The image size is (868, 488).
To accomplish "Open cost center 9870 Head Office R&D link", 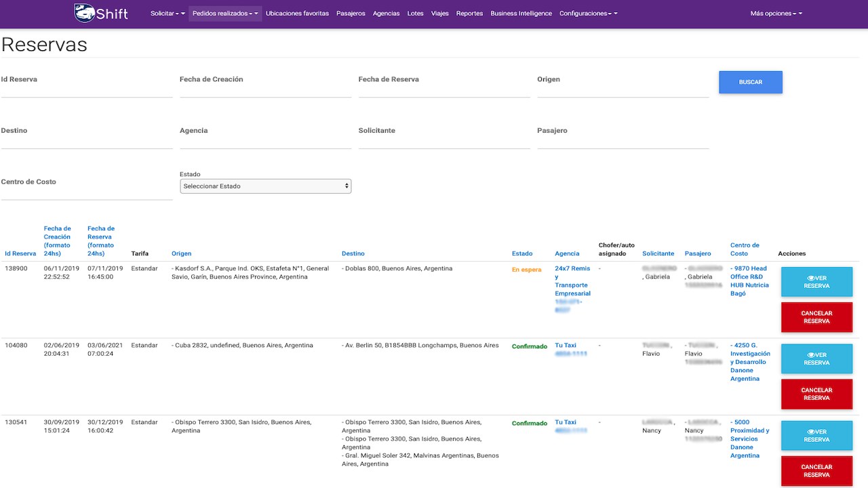I will coord(750,281).
